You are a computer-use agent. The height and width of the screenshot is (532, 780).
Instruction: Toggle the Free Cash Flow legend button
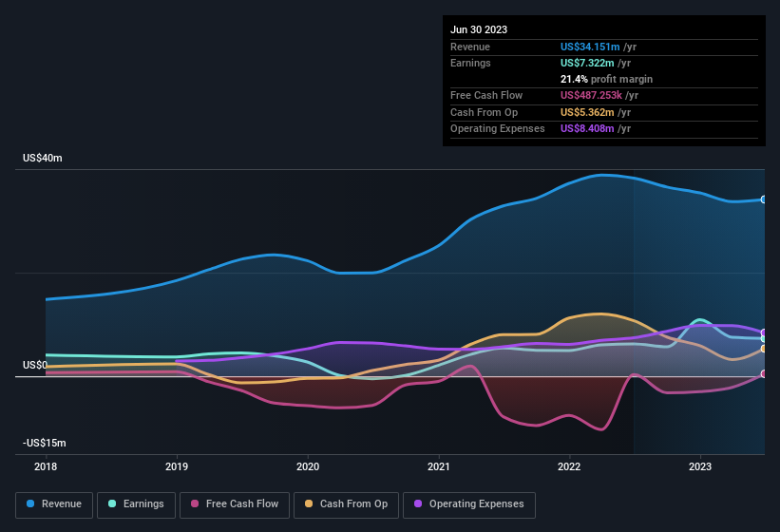tap(235, 504)
